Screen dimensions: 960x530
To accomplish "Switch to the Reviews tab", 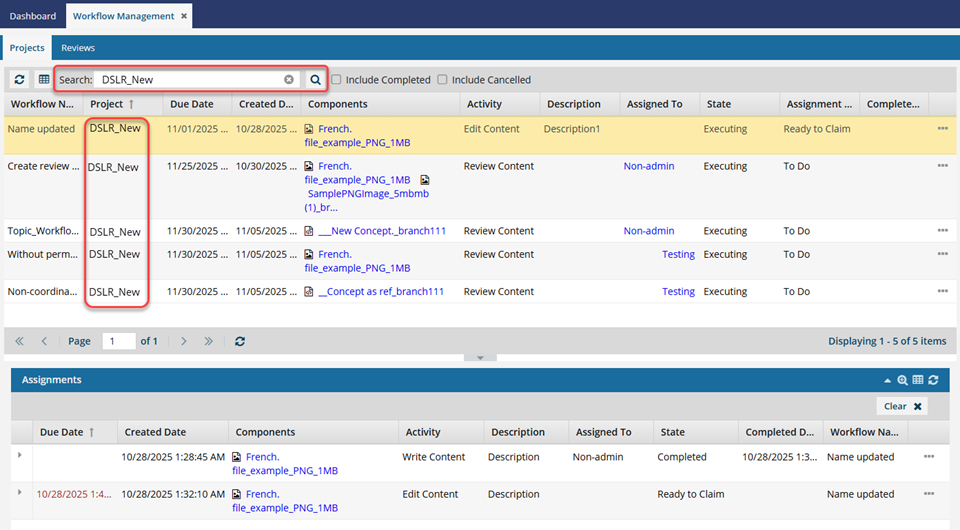I will point(78,47).
